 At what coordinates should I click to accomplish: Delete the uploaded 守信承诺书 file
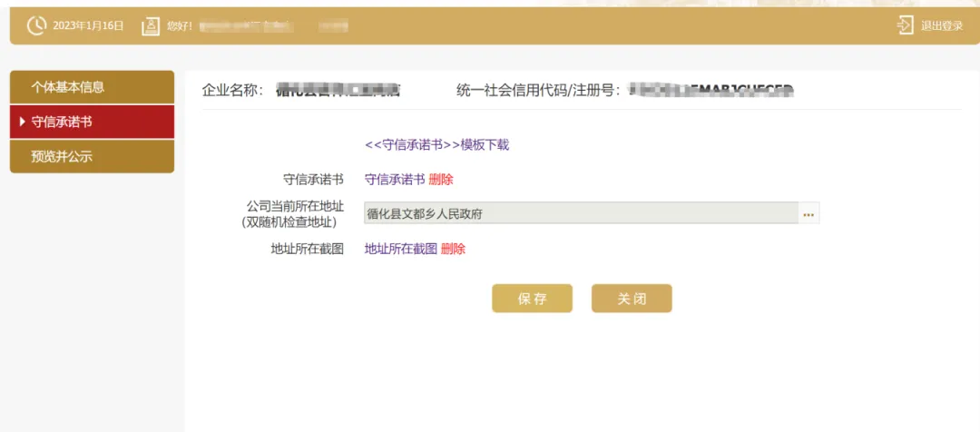pyautogui.click(x=441, y=180)
